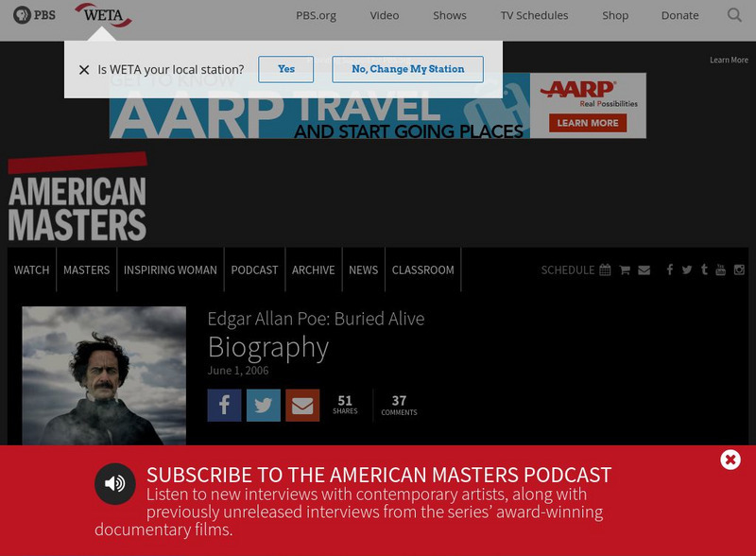Click the YouTube channel icon
Image resolution: width=756 pixels, height=556 pixels.
pos(721,269)
